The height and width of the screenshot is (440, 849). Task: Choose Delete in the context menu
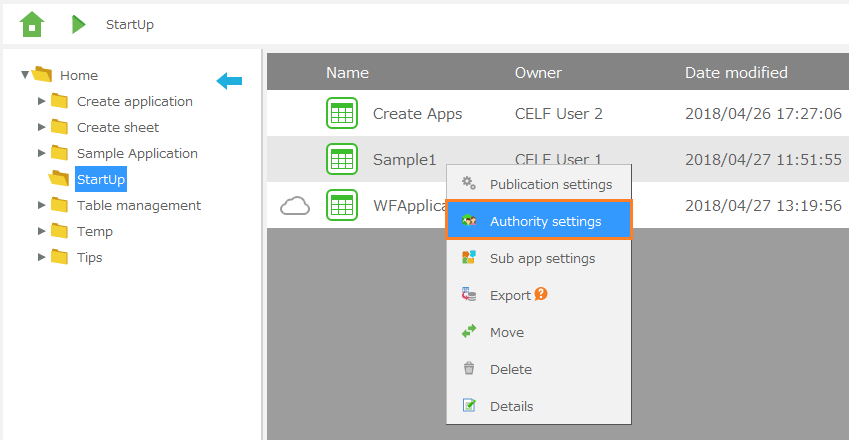[510, 369]
